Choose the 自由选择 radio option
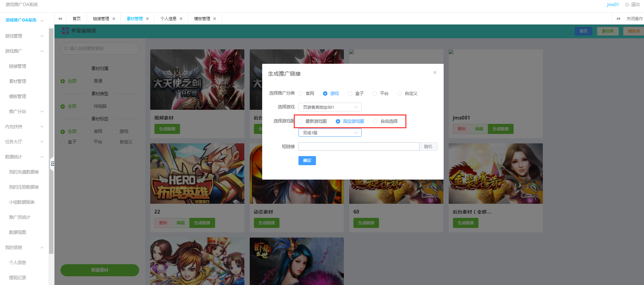 [375, 122]
